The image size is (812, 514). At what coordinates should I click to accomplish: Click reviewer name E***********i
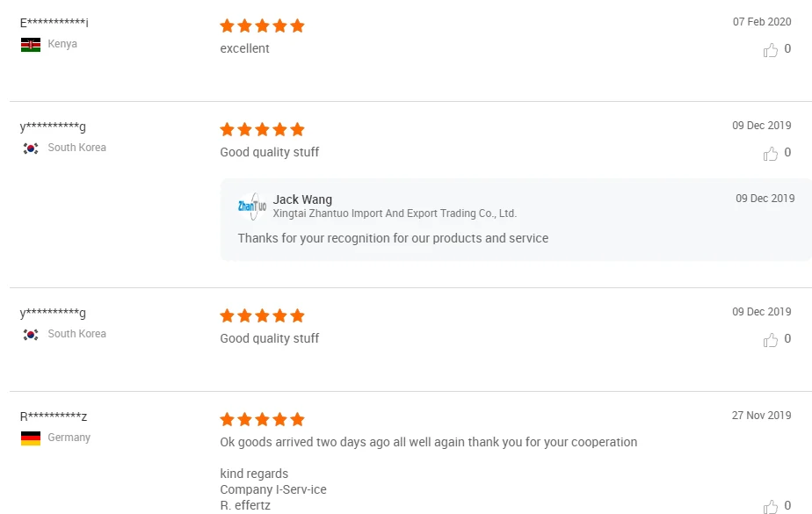coord(54,24)
